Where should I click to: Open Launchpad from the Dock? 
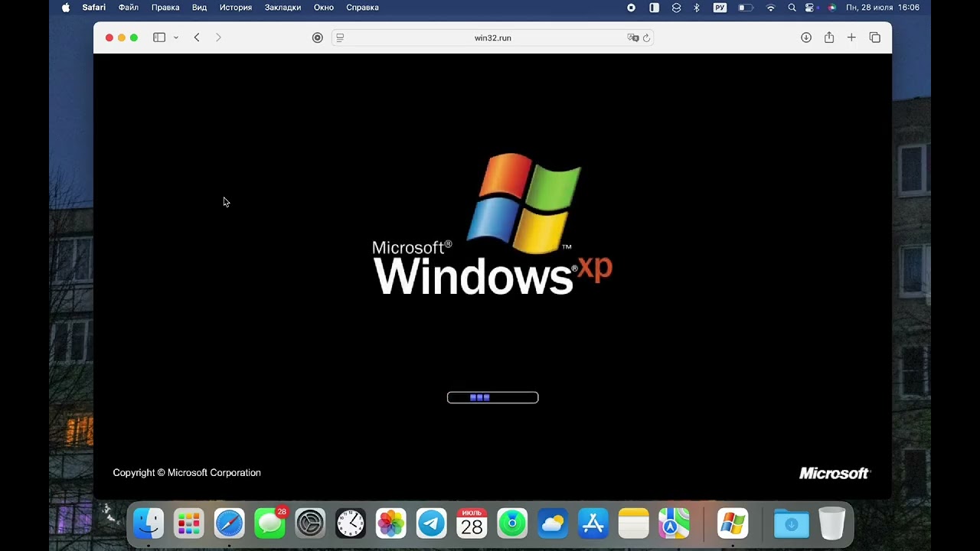[x=188, y=524]
